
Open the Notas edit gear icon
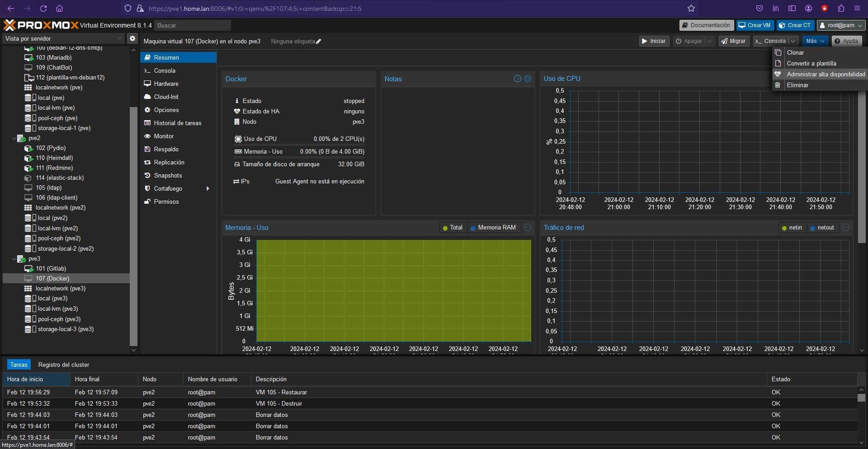coord(528,79)
